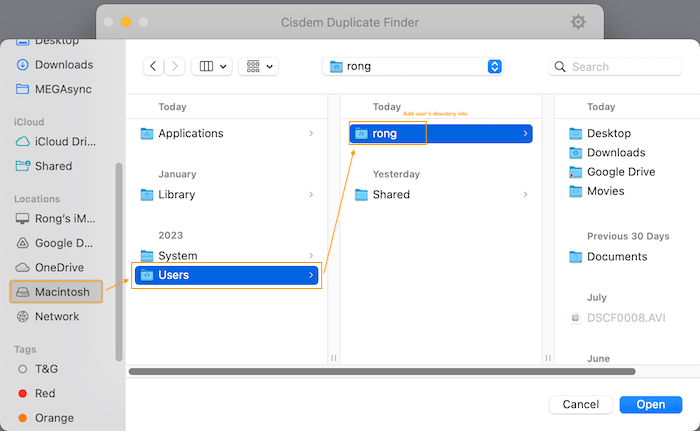Choose the Orange tag
The height and width of the screenshot is (431, 700).
[x=53, y=418]
